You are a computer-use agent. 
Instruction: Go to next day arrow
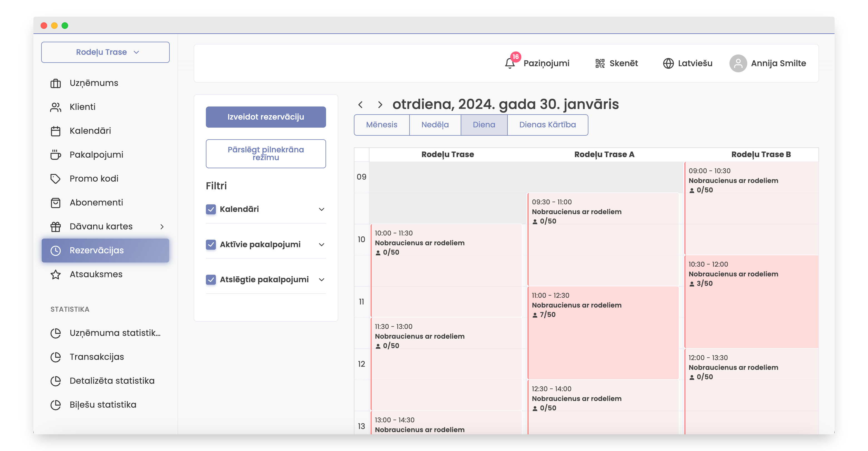tap(380, 105)
